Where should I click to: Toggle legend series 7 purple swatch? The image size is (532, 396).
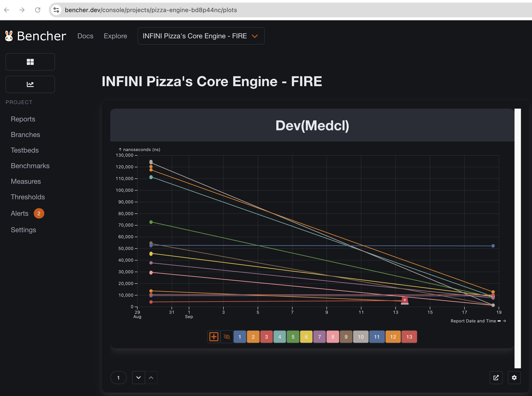tap(320, 337)
